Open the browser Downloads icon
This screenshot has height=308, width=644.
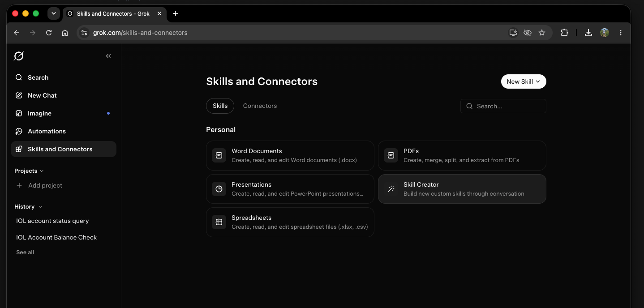[588, 33]
